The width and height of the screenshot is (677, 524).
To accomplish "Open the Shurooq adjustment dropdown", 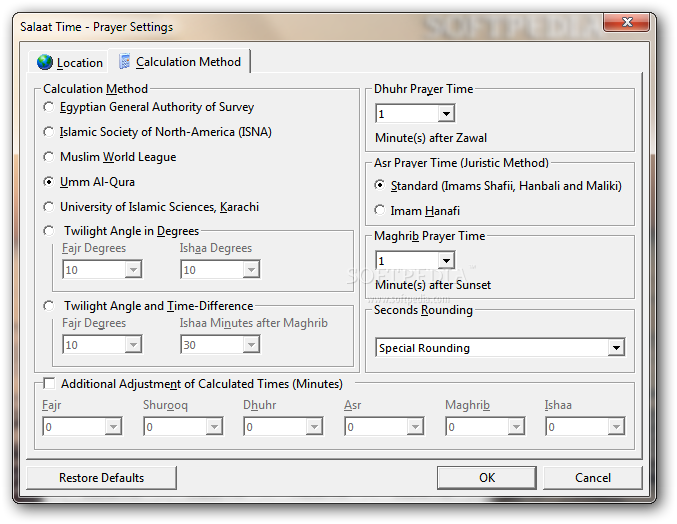I will click(x=214, y=427).
